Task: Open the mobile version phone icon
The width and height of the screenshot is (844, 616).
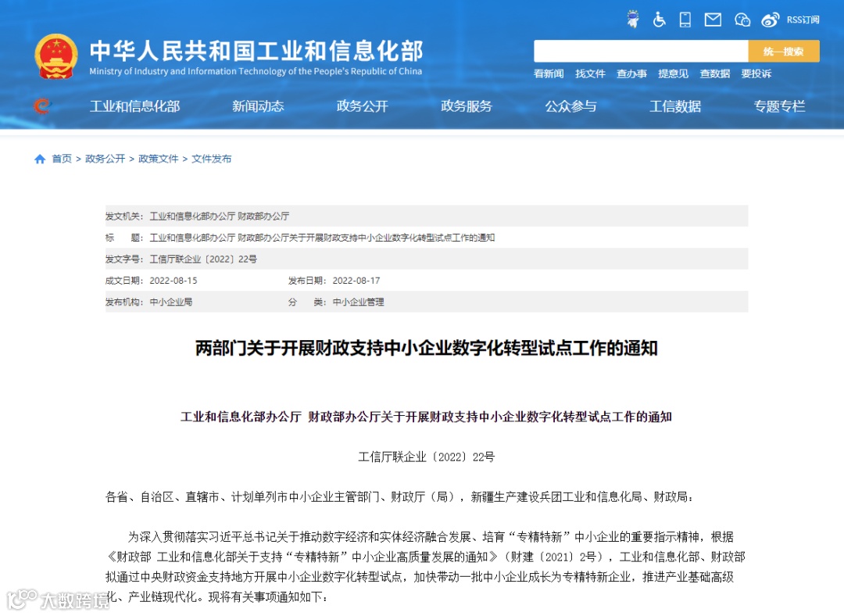Action: coord(685,20)
